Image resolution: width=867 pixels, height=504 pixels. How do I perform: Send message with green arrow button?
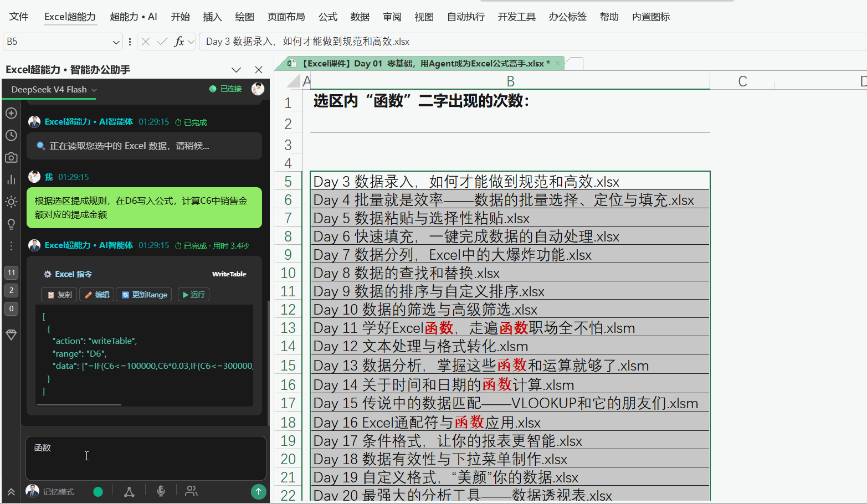[x=258, y=491]
